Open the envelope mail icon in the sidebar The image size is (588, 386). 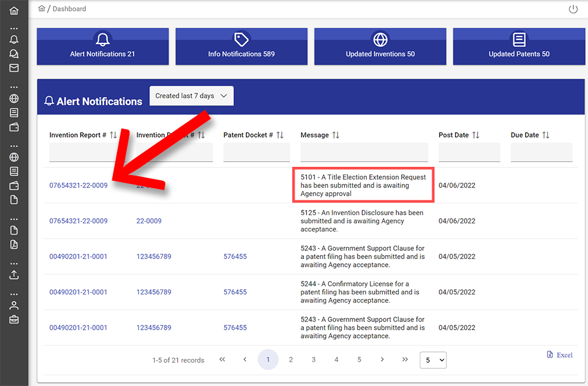pyautogui.click(x=14, y=68)
